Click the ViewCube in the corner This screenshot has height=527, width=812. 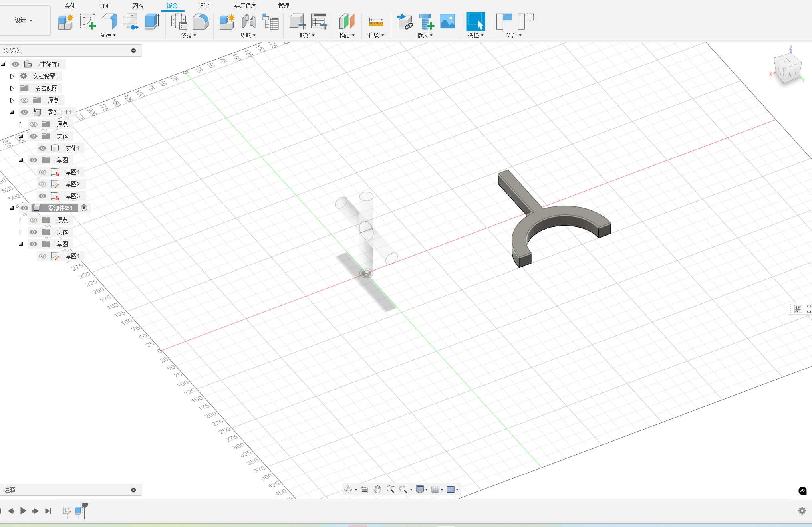click(787, 68)
